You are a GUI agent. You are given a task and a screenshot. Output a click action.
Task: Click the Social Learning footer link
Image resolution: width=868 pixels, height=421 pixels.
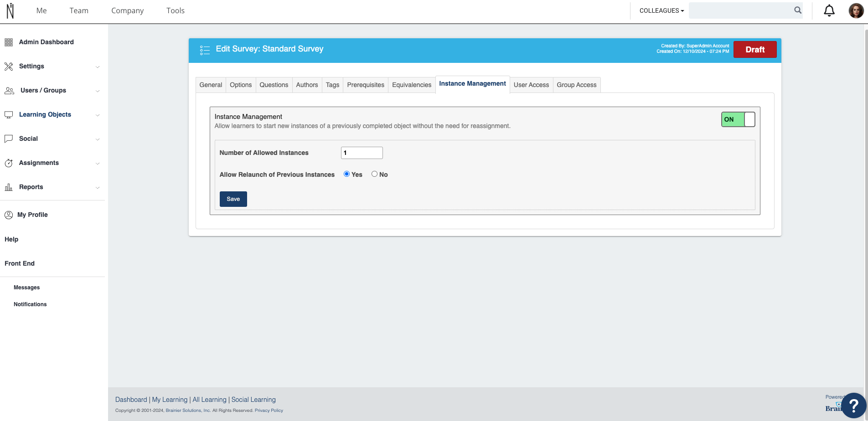click(x=253, y=400)
